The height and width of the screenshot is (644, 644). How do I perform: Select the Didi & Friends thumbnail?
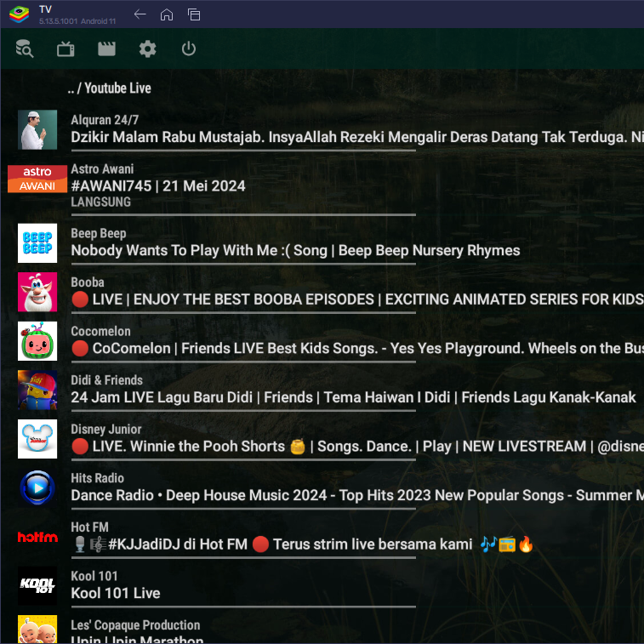point(37,390)
